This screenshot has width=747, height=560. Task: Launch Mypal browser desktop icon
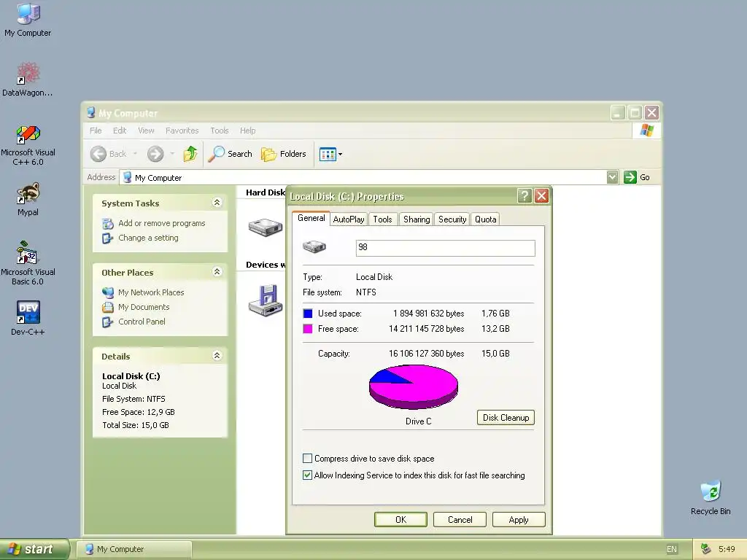point(28,199)
